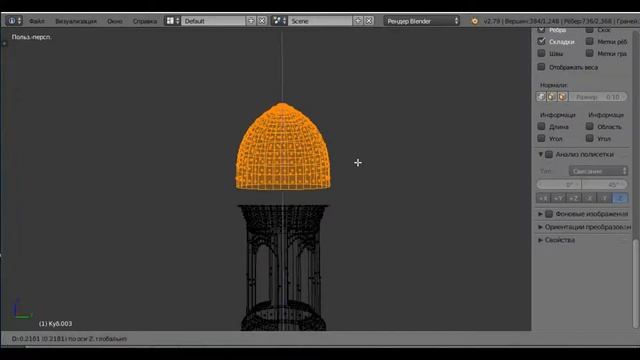
Task: Enable the Длина edge info checkbox
Action: pyautogui.click(x=542, y=126)
